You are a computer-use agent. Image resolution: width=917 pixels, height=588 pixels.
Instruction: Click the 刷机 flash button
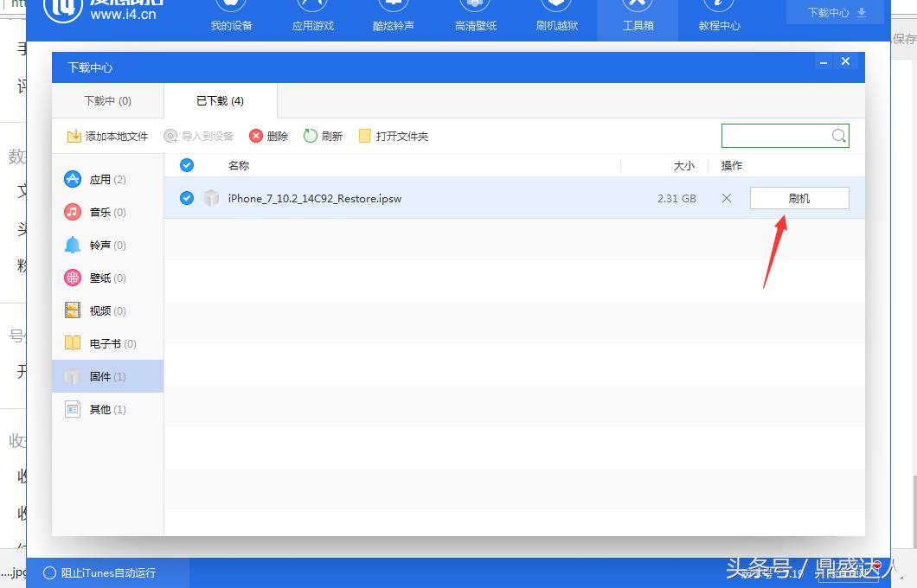point(798,197)
